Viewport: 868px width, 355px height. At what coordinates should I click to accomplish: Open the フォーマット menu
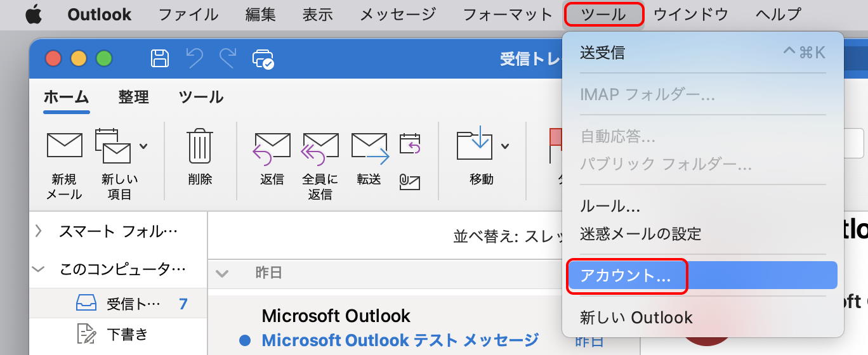tap(508, 14)
